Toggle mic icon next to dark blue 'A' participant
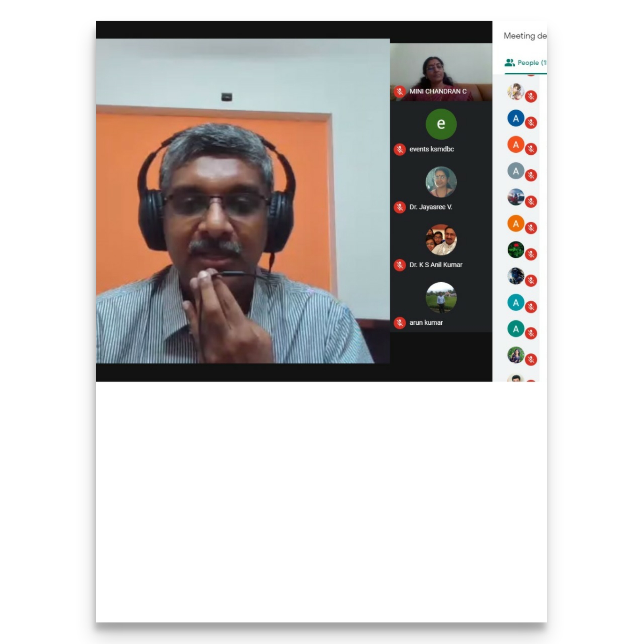Screen dimensions: 644x644 click(531, 123)
